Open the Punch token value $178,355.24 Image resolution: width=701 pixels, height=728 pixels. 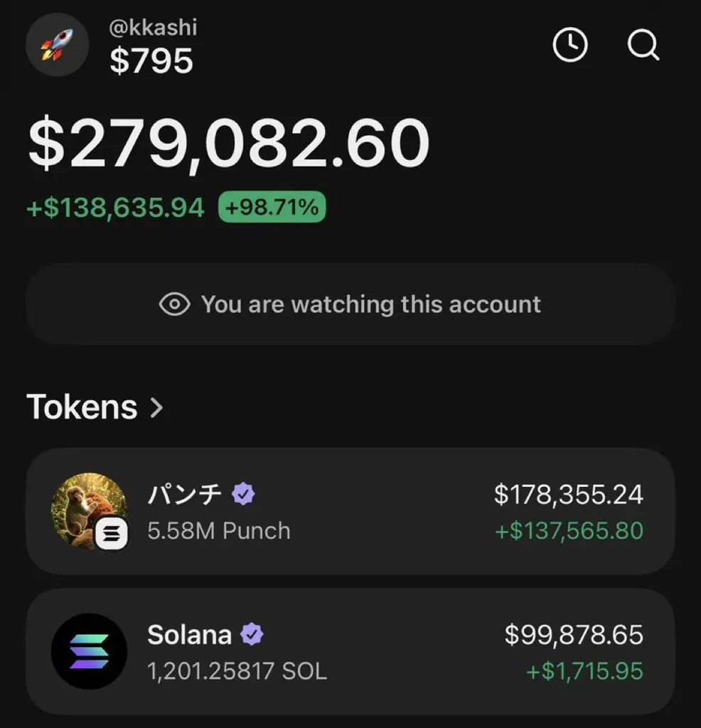click(x=569, y=494)
